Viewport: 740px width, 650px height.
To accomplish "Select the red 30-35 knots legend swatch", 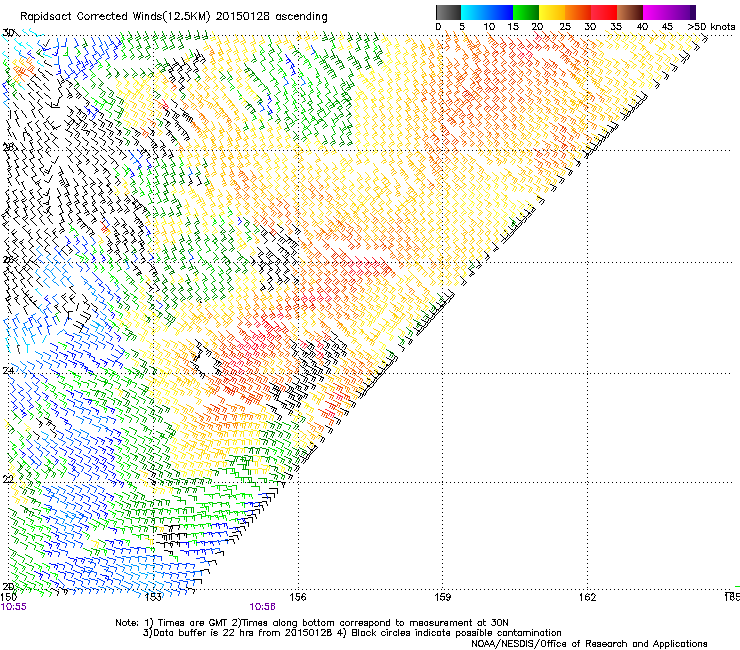I will [x=604, y=12].
